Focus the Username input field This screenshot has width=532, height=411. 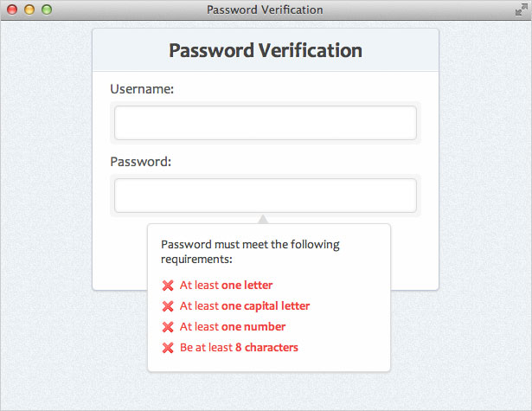(x=266, y=123)
